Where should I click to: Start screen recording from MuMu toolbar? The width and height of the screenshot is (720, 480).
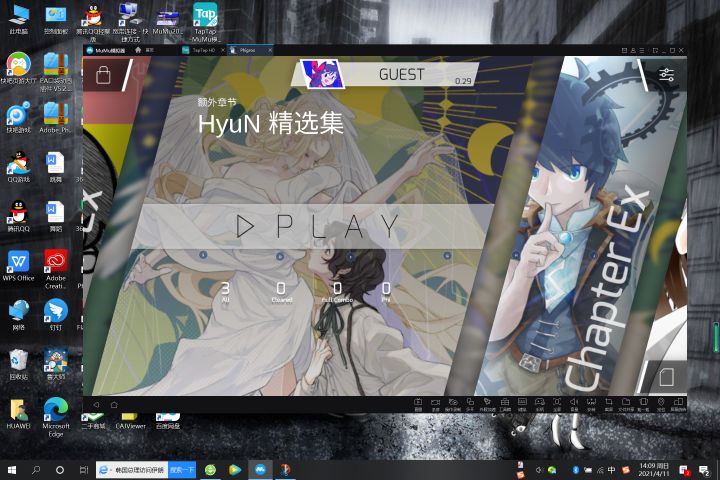pos(435,404)
